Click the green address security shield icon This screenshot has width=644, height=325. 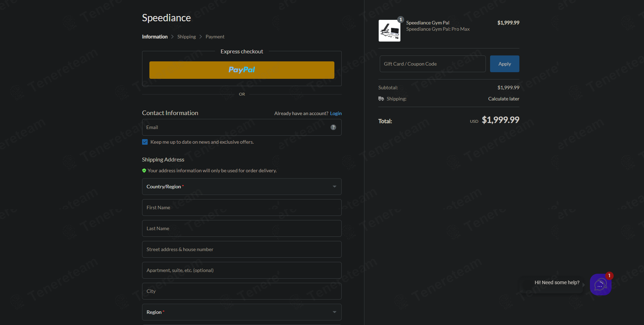144,171
